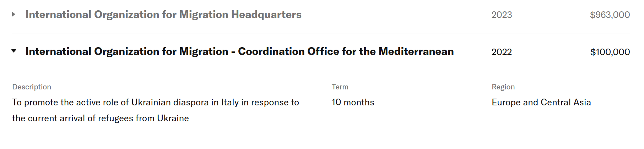
Task: Click the Europe and Central Asia region value
Action: tap(541, 103)
